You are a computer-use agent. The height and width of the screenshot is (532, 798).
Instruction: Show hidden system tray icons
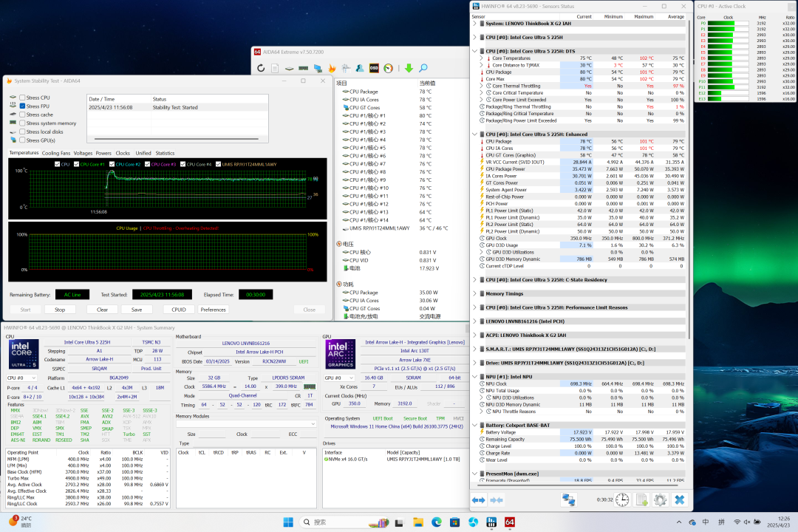pyautogui.click(x=678, y=522)
